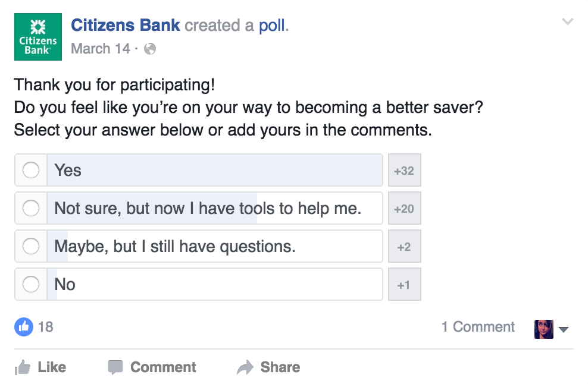Open the post options chevron menu
The height and width of the screenshot is (384, 588).
(x=567, y=21)
